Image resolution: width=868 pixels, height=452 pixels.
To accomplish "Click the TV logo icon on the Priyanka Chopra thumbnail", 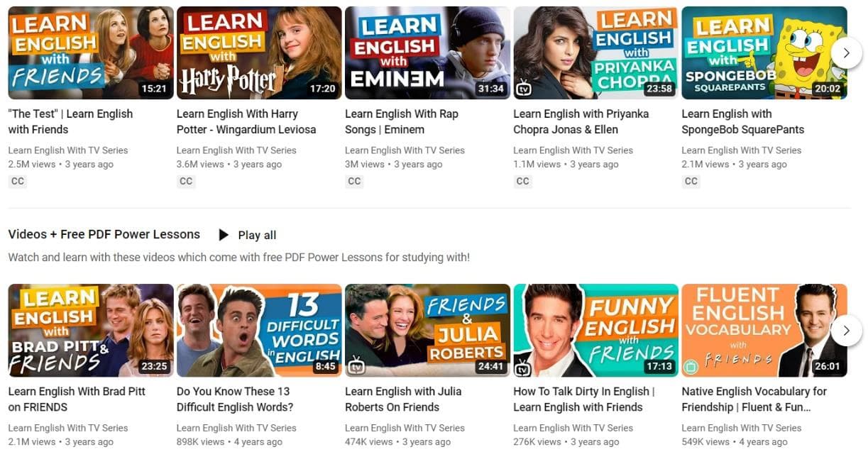I will (x=524, y=89).
